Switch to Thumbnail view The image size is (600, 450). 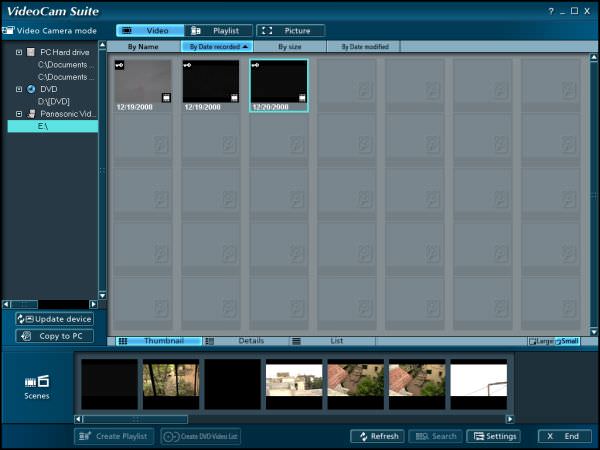159,341
